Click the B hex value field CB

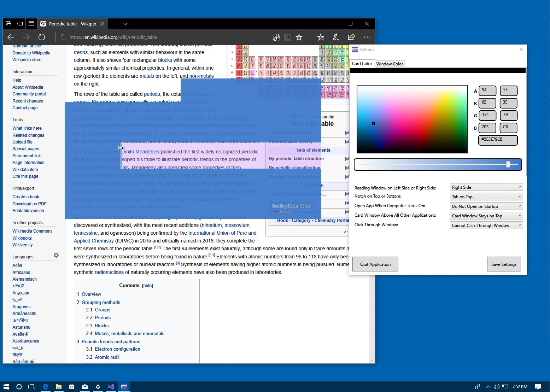(x=509, y=128)
